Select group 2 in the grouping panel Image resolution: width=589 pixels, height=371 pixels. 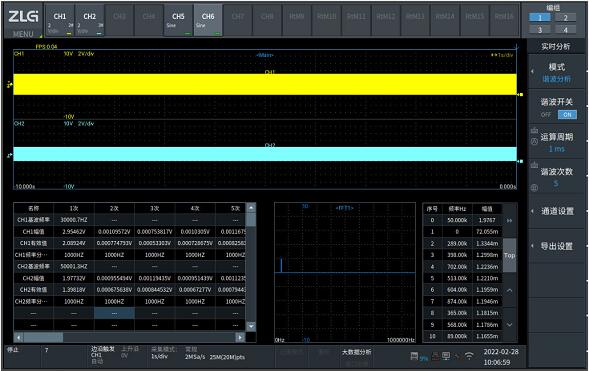click(565, 18)
